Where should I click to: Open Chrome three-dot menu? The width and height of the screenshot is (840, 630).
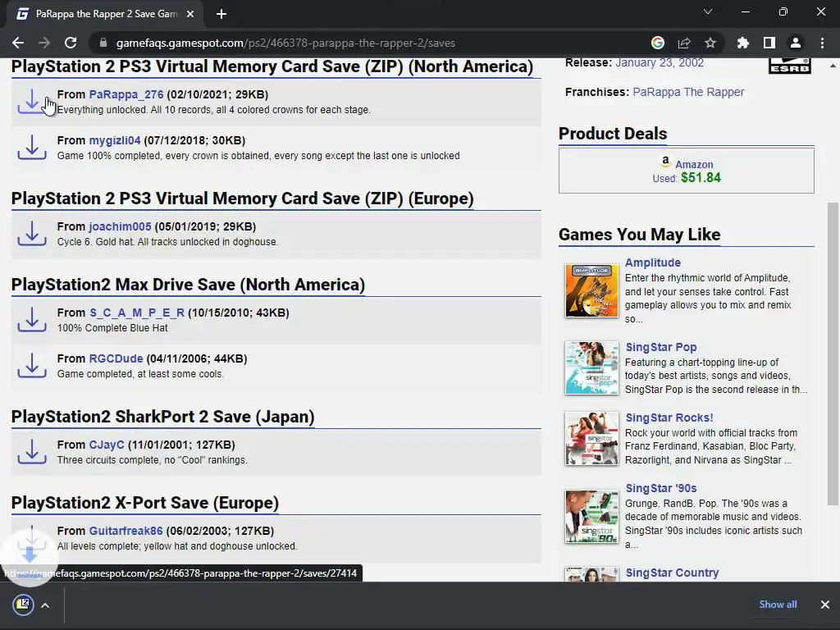tap(822, 43)
